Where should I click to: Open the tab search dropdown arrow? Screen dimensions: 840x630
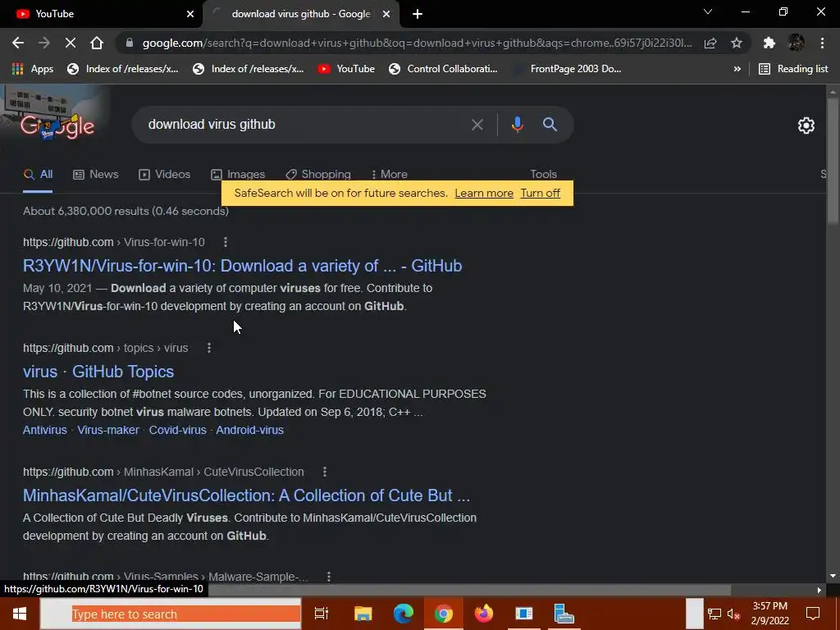708,11
